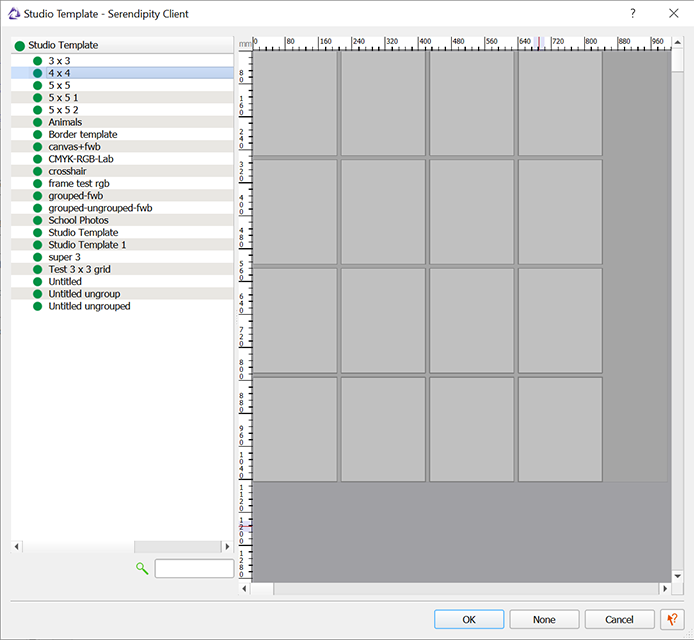Click the Studio Template tree root header
Screen dimensions: 694x640
point(122,46)
